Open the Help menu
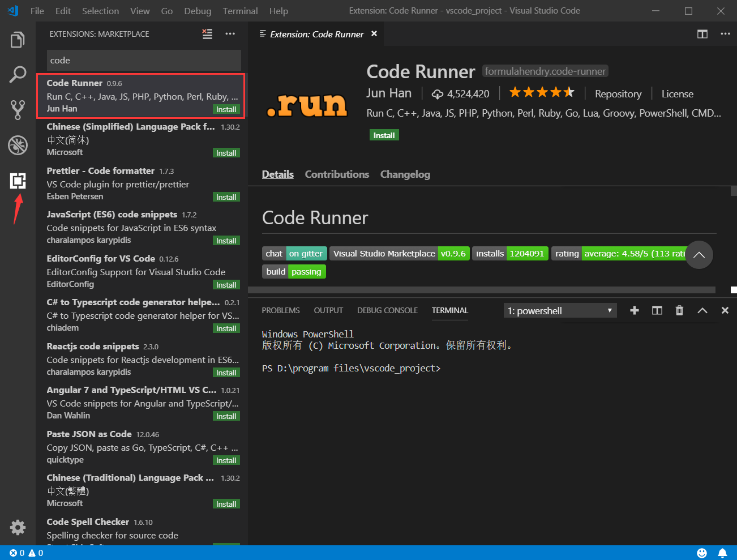The height and width of the screenshot is (560, 737). click(x=278, y=11)
